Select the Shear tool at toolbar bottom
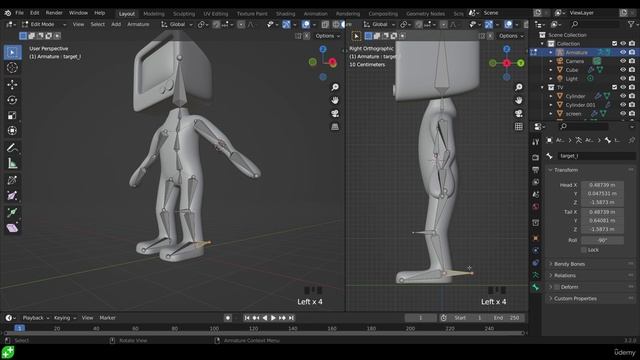The width and height of the screenshot is (640, 360). (x=12, y=228)
